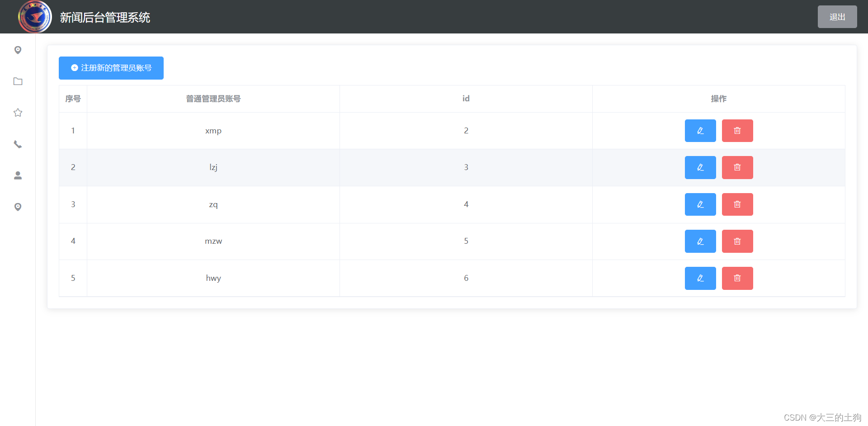Delete the mzw admin account

(737, 241)
